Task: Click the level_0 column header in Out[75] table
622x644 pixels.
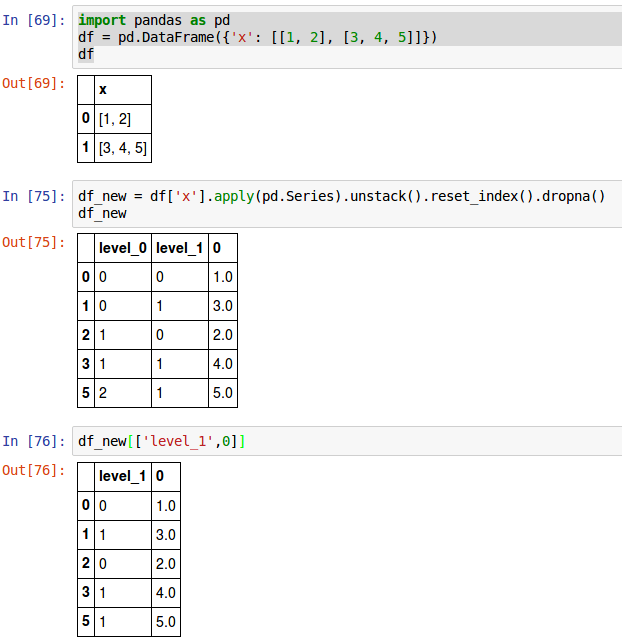Action: coord(123,248)
